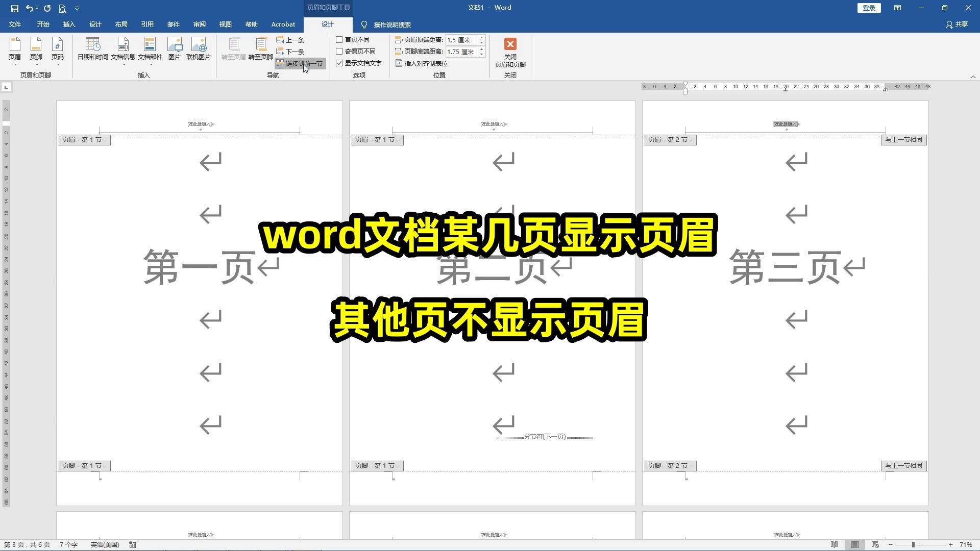This screenshot has height=551, width=980.
Task: Disable the 显示文档文字 checkbox
Action: 339,63
